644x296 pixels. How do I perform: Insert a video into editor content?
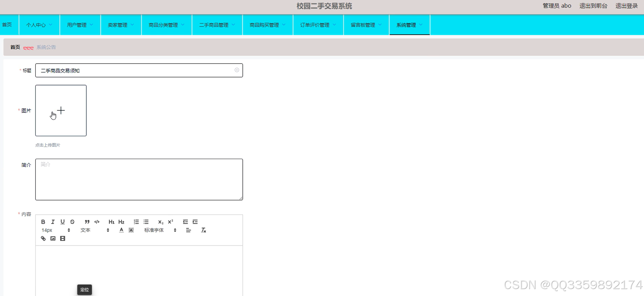coord(63,238)
